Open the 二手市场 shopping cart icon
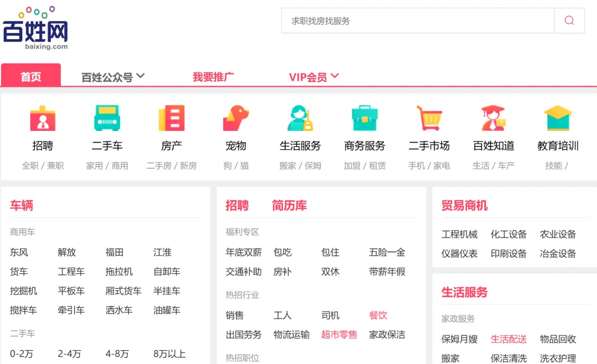Image resolution: width=597 pixels, height=364 pixels. (x=429, y=117)
